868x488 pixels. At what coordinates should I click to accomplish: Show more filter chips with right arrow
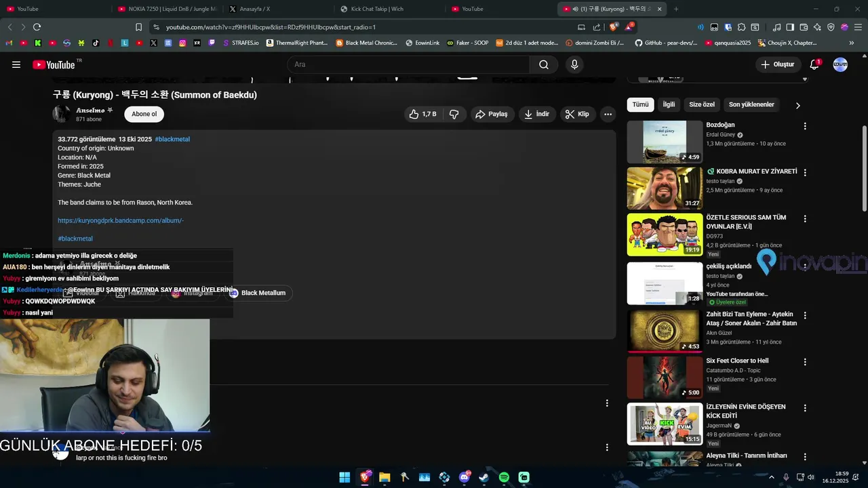click(797, 105)
